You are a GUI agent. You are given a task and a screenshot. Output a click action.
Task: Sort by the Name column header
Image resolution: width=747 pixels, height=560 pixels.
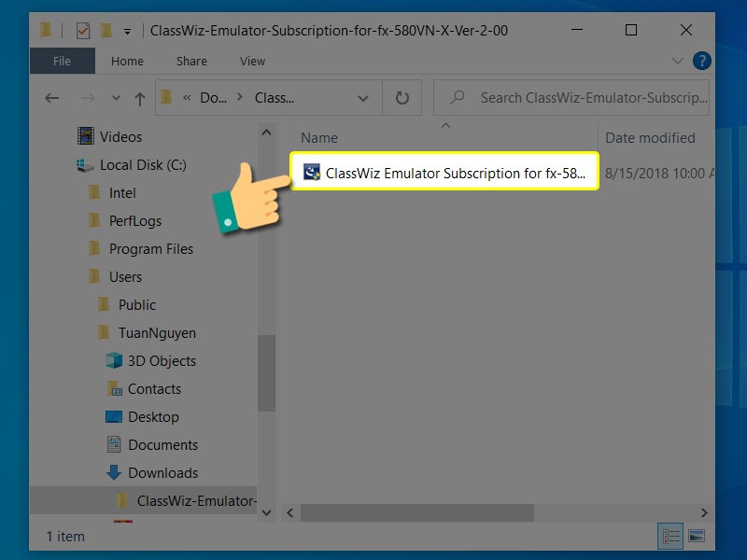coord(319,138)
